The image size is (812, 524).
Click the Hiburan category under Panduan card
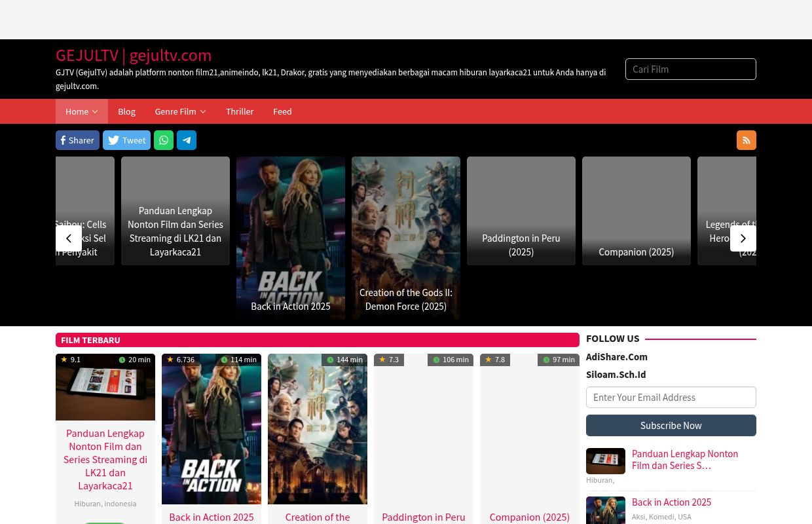[x=87, y=504]
